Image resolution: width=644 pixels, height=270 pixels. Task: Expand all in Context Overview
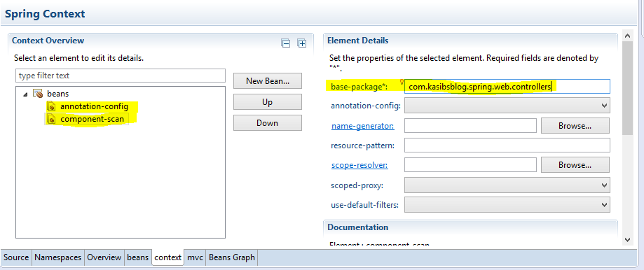tap(302, 43)
